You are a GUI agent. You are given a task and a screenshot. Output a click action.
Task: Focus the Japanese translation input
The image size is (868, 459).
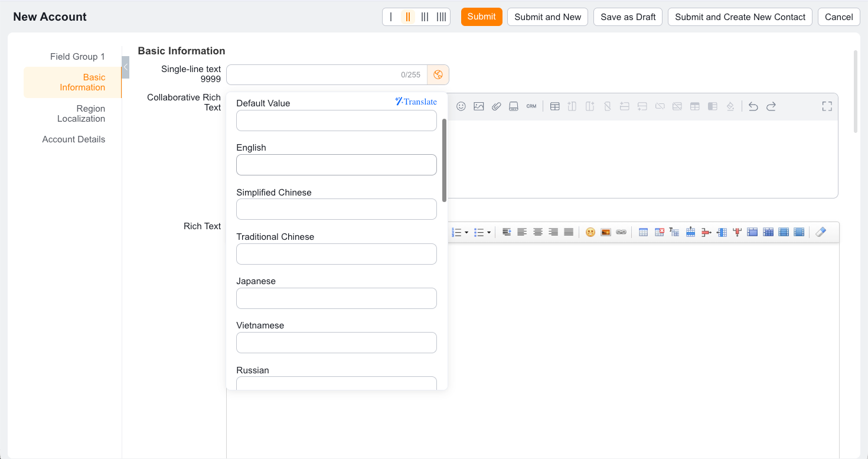337,298
